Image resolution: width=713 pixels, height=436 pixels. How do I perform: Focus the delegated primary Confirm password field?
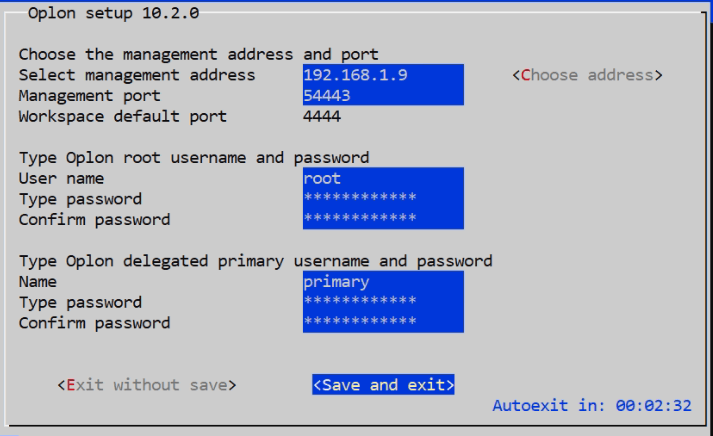click(x=383, y=322)
